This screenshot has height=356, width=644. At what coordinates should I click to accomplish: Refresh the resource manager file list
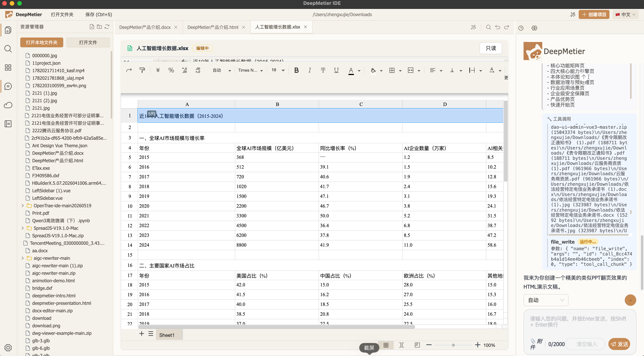pyautogui.click(x=107, y=27)
